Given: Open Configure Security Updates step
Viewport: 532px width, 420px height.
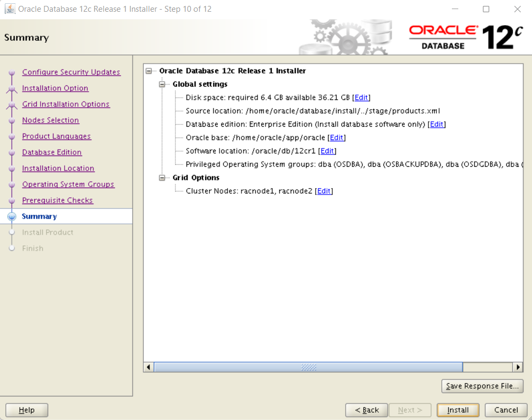Looking at the screenshot, I should pos(71,72).
